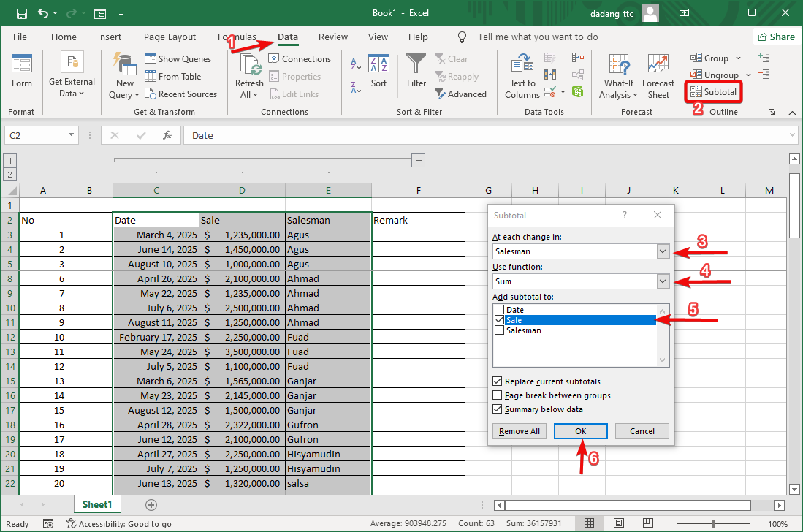
Task: Click Show Queries
Action: click(178, 59)
